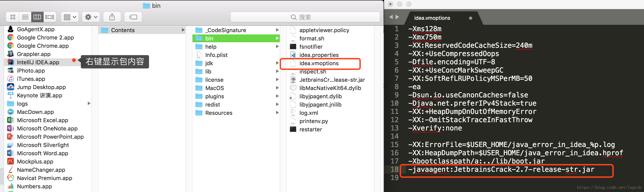Switch Finder to cover flow view

(50, 17)
